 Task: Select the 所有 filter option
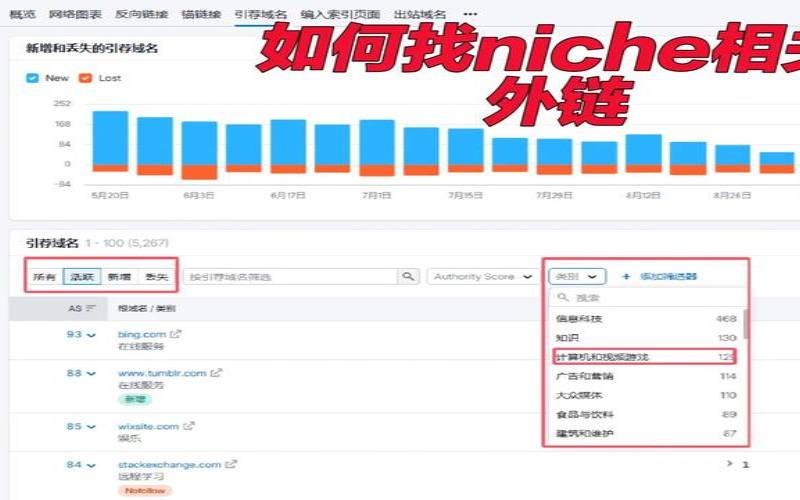(44, 277)
